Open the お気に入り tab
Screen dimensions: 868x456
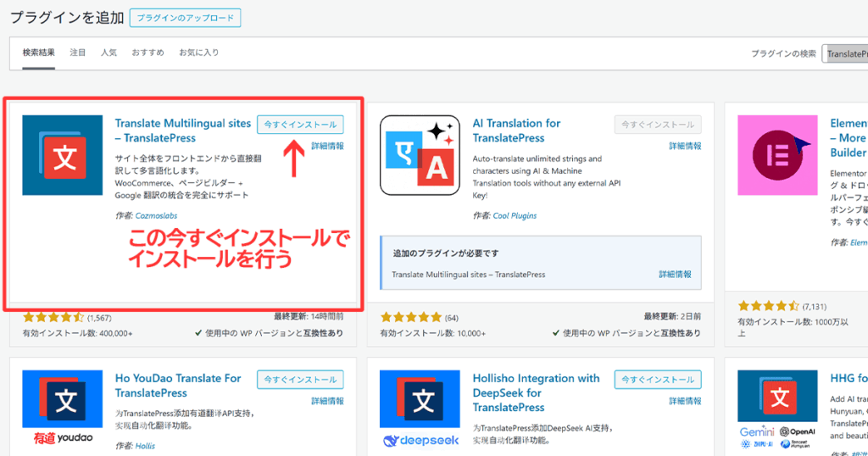(198, 53)
